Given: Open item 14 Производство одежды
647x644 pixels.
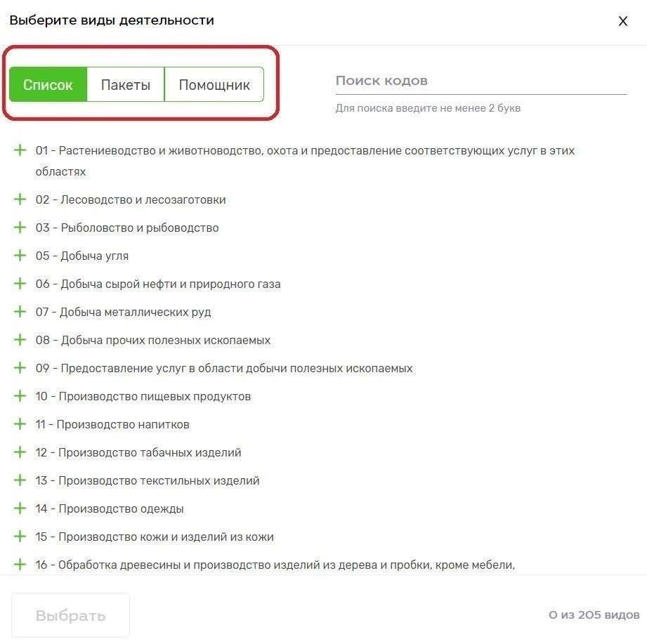Looking at the screenshot, I should [x=110, y=508].
